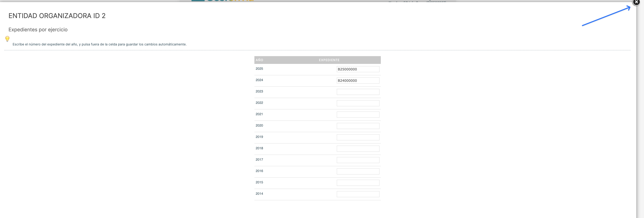Select the 2019 expediente input
Screen dimensions: 644x218
[x=358, y=137]
